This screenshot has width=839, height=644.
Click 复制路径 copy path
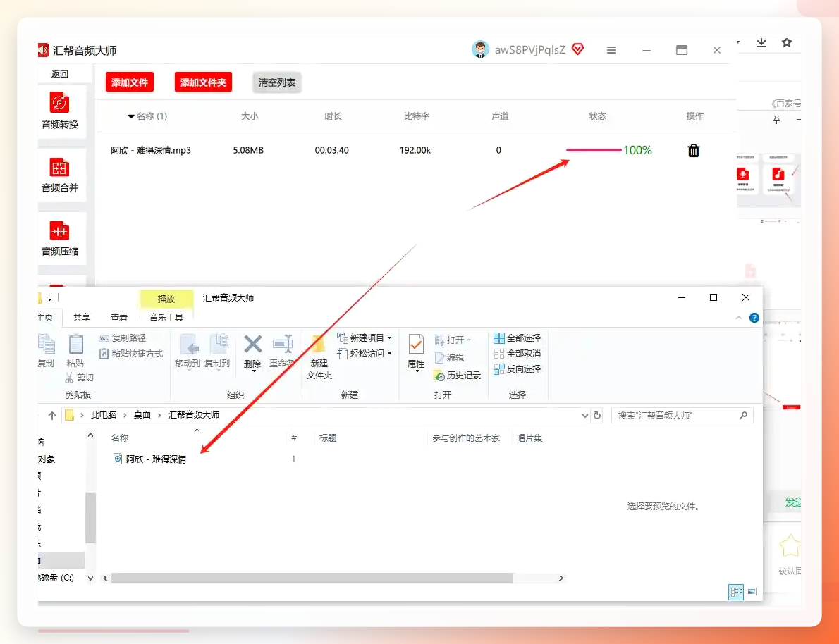coord(123,338)
